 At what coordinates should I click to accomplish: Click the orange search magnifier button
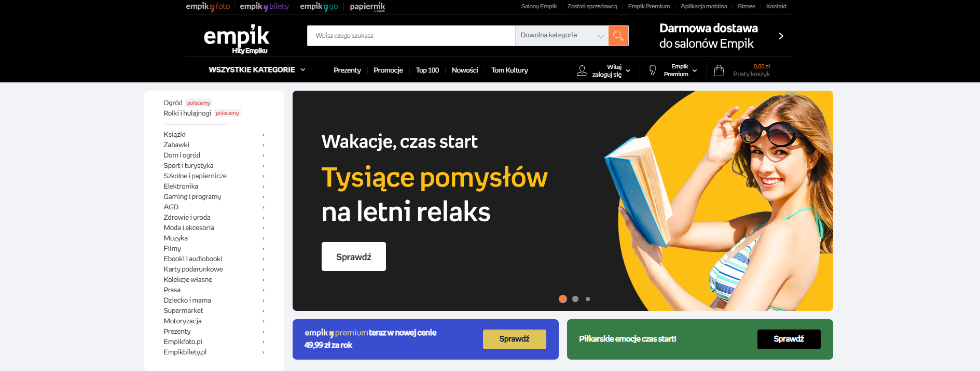[x=618, y=36]
